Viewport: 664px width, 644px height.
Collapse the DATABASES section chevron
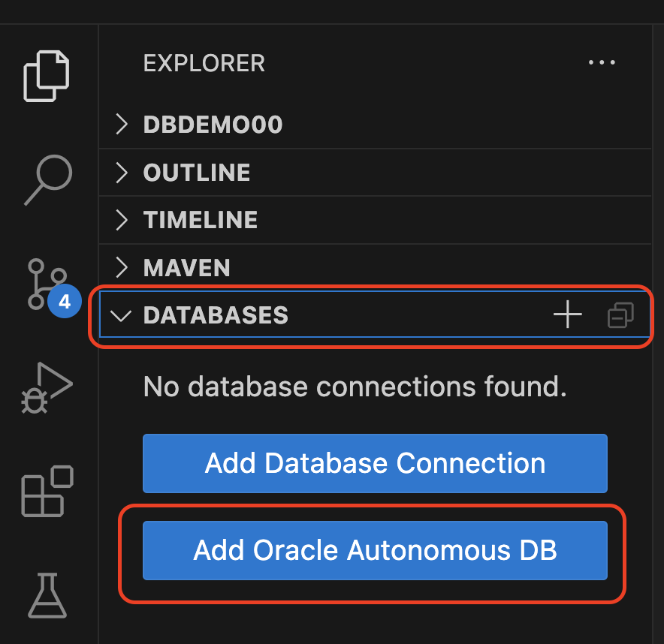[121, 315]
